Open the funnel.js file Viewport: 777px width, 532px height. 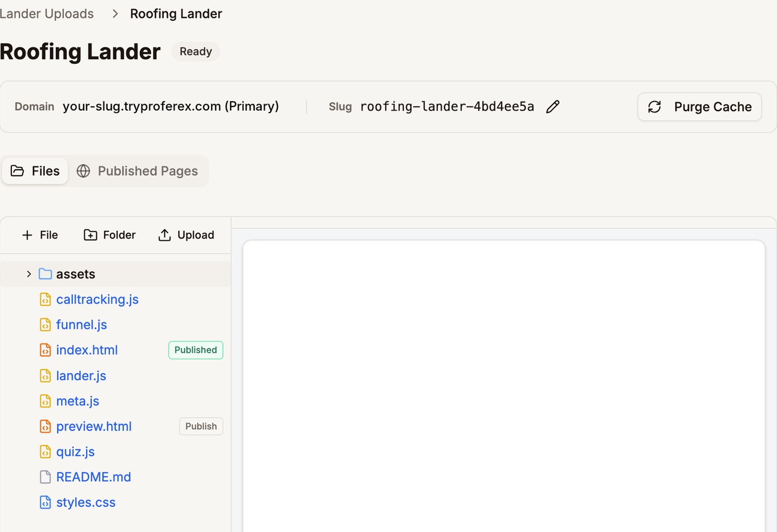click(81, 325)
